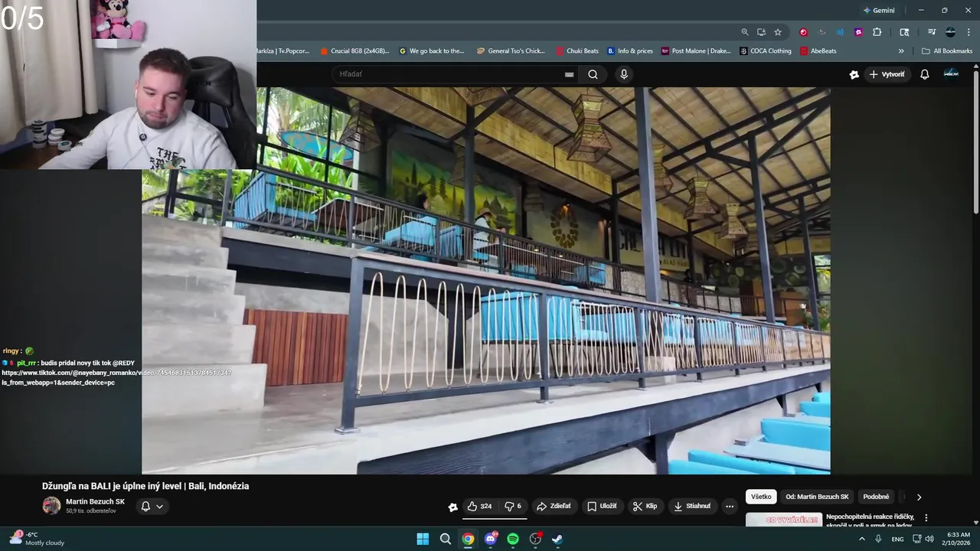The width and height of the screenshot is (980, 551).
Task: Open the Nepochopitelná reakce řidičky video title
Action: [x=871, y=520]
